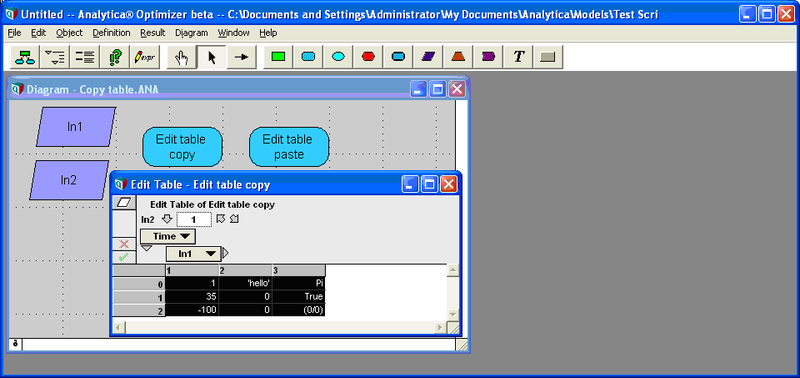The height and width of the screenshot is (378, 800).
Task: Click column header 3 in table
Action: coord(298,270)
